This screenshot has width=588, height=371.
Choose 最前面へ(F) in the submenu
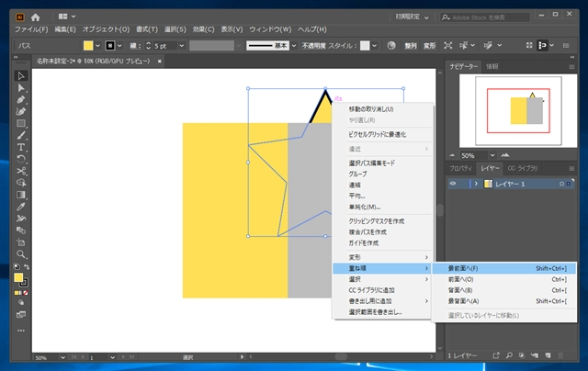(504, 268)
